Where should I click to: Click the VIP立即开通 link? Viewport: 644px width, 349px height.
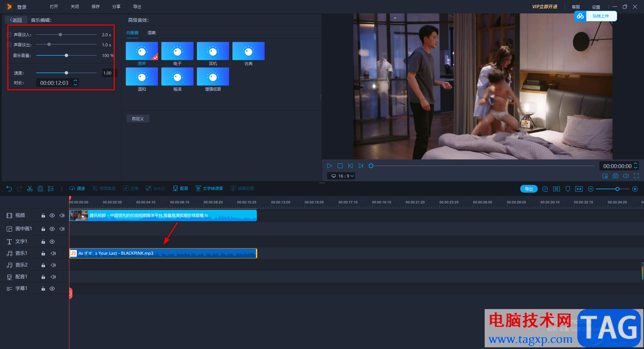pos(545,7)
